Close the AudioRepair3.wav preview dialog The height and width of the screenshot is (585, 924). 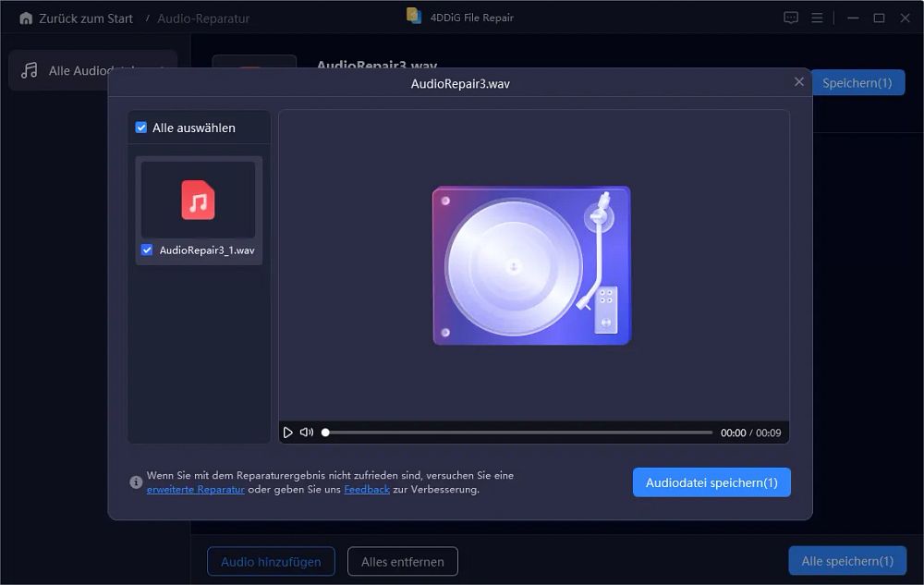point(798,82)
